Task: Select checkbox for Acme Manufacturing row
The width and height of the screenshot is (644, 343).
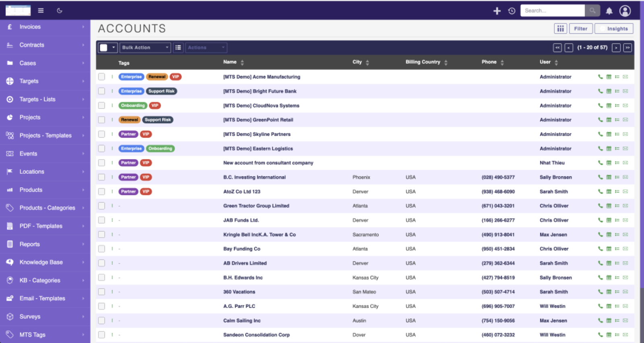Action: [x=101, y=77]
